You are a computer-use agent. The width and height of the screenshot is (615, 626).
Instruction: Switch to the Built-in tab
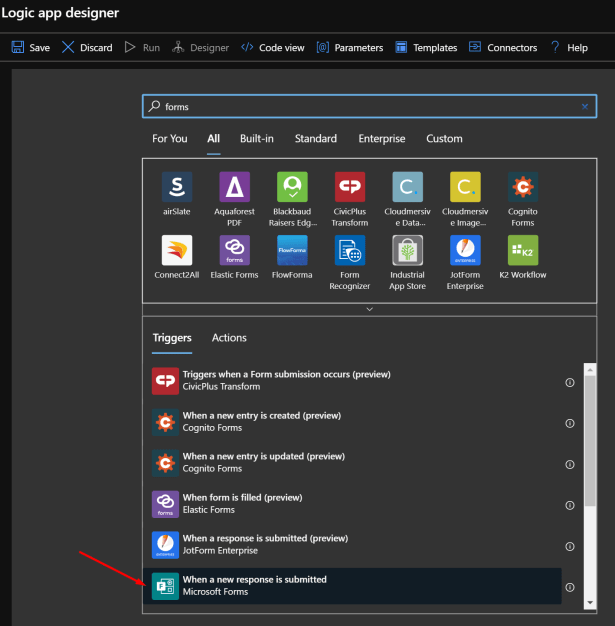257,139
